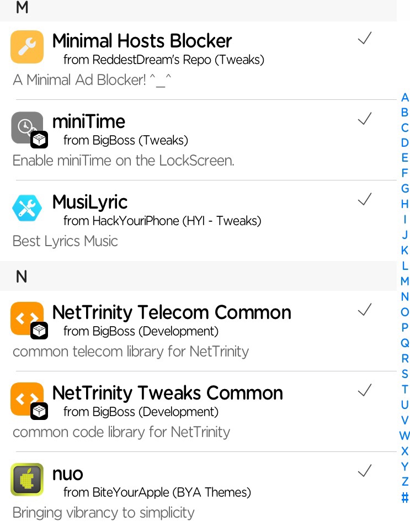The image size is (410, 532).
Task: Tap the MusiLyric hexagon tools icon
Action: 27,208
